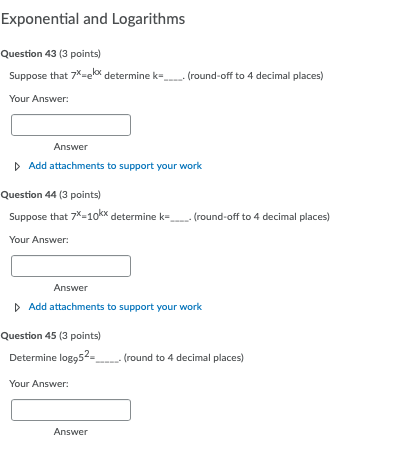This screenshot has width=415, height=449.
Task: Click the 'Question 43 (3 points)' heading
Action: click(x=51, y=54)
